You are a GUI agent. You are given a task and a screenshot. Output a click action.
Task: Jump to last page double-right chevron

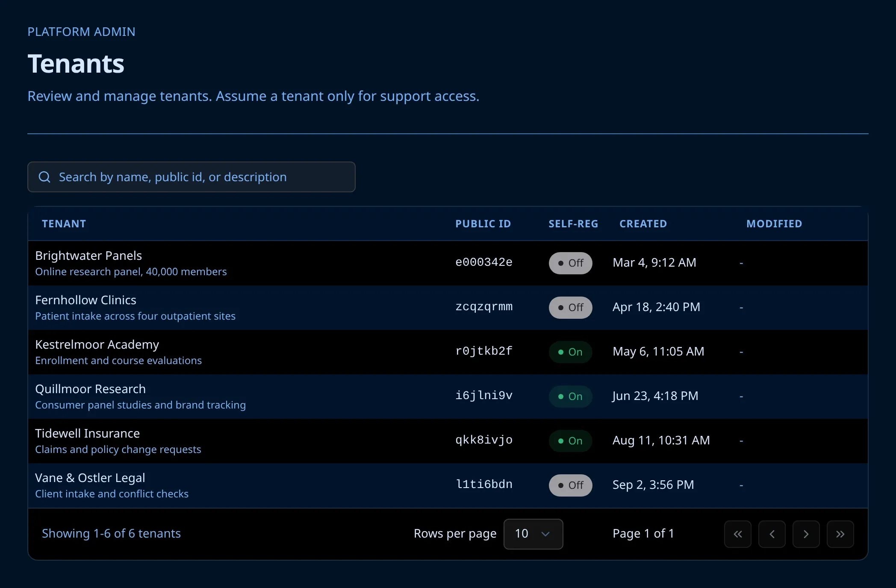[840, 534]
